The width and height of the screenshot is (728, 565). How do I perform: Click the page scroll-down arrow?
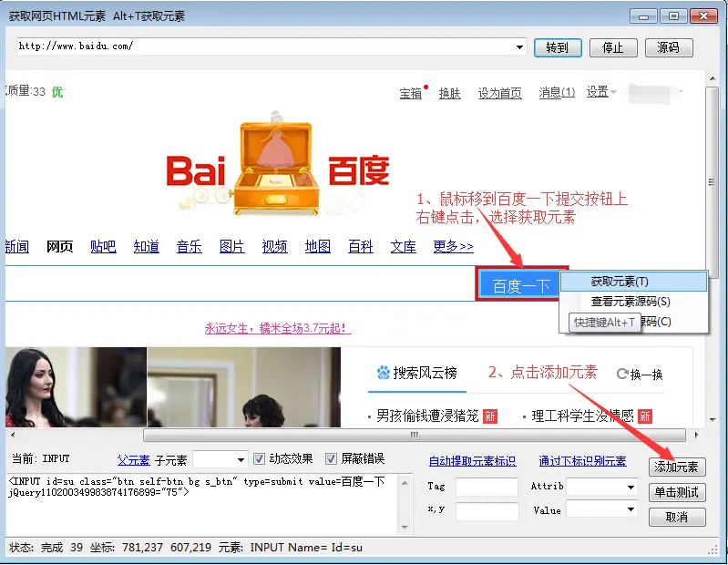713,420
